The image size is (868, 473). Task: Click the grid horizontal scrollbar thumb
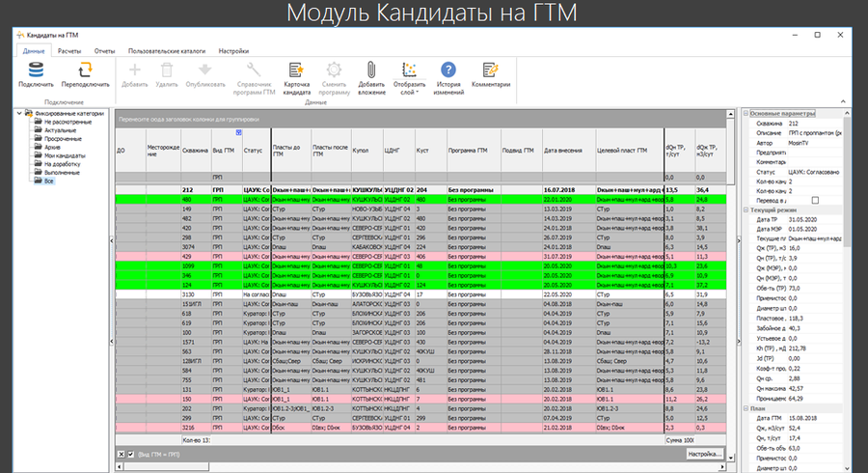click(x=166, y=467)
